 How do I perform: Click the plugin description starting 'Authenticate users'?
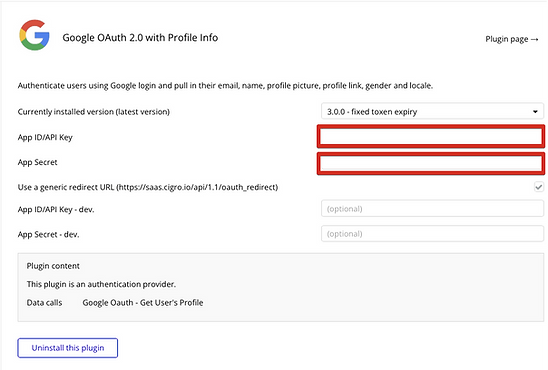(x=225, y=86)
